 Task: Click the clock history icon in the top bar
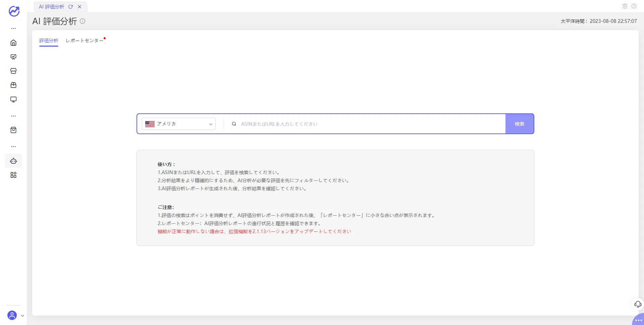634,6
